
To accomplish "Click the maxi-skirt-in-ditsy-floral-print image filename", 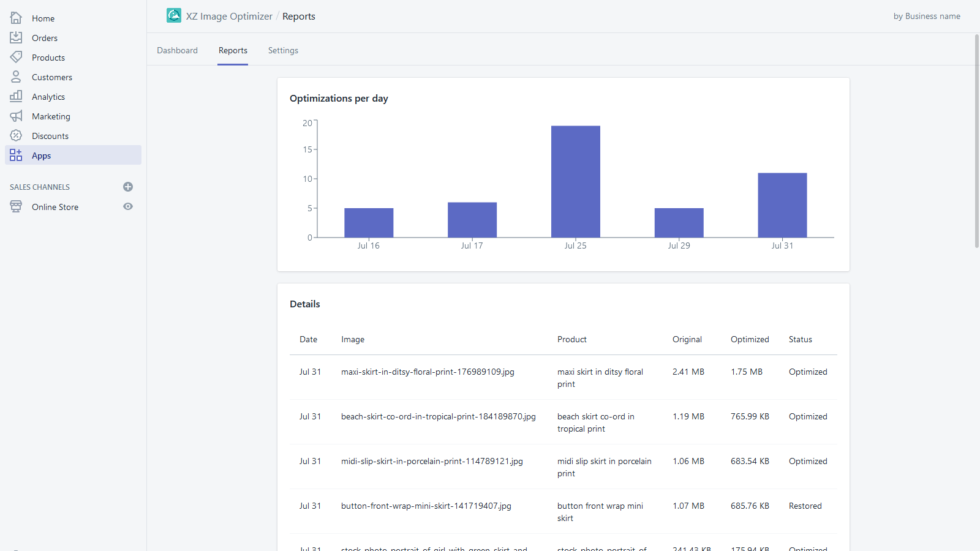I will (x=428, y=372).
